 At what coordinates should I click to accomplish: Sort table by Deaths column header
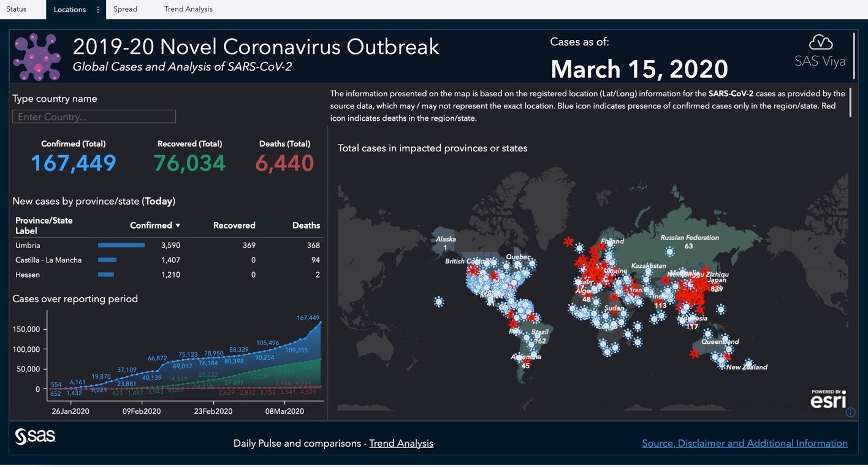[x=306, y=226]
